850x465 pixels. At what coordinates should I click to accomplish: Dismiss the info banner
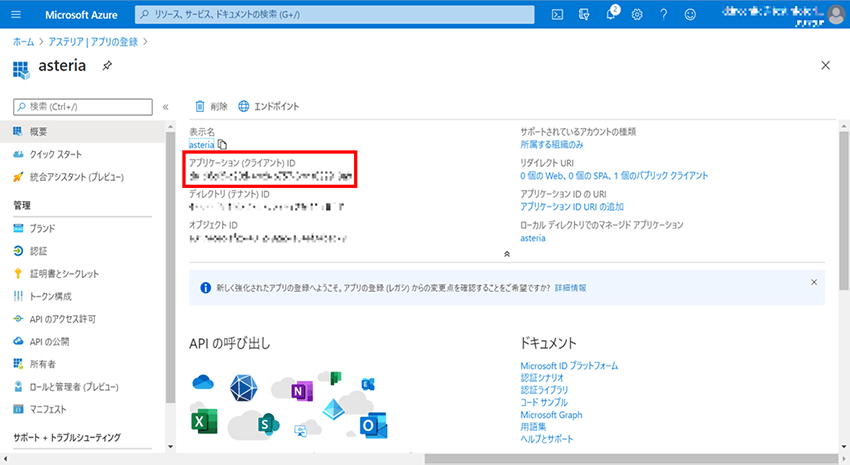coord(814,282)
